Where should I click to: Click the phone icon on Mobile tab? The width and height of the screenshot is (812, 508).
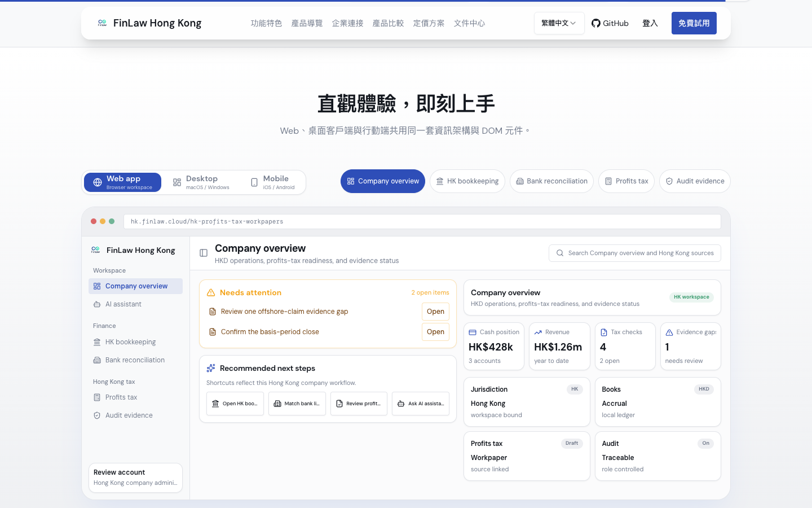click(254, 182)
